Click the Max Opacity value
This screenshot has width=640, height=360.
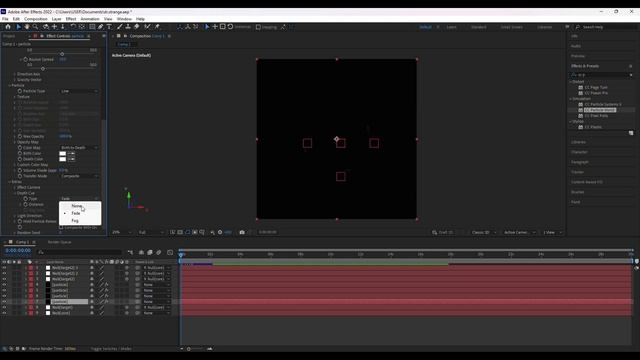click(x=65, y=136)
